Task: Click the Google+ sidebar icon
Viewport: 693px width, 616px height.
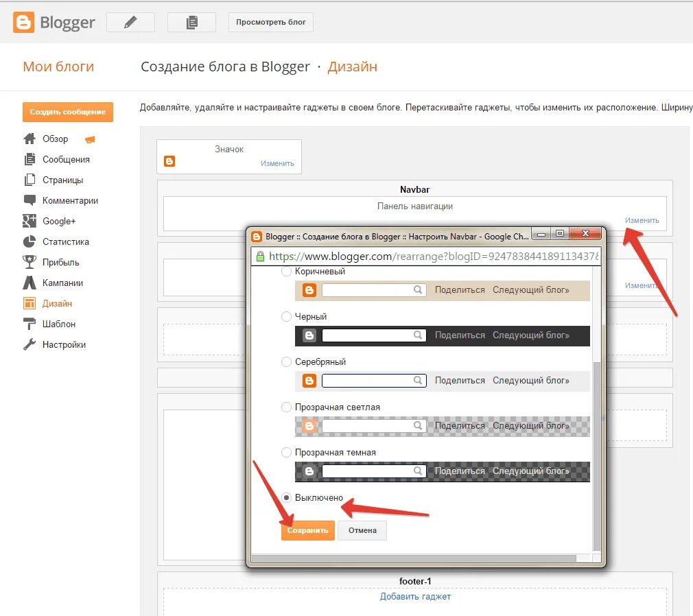Action: pos(30,221)
